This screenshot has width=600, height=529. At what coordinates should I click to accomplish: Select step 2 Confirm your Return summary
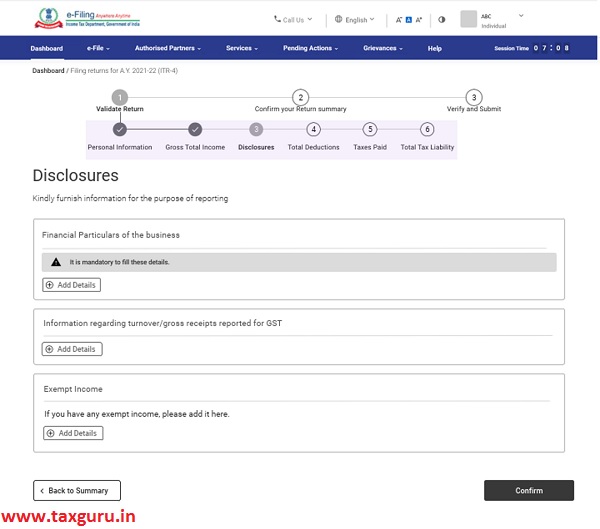[x=300, y=97]
